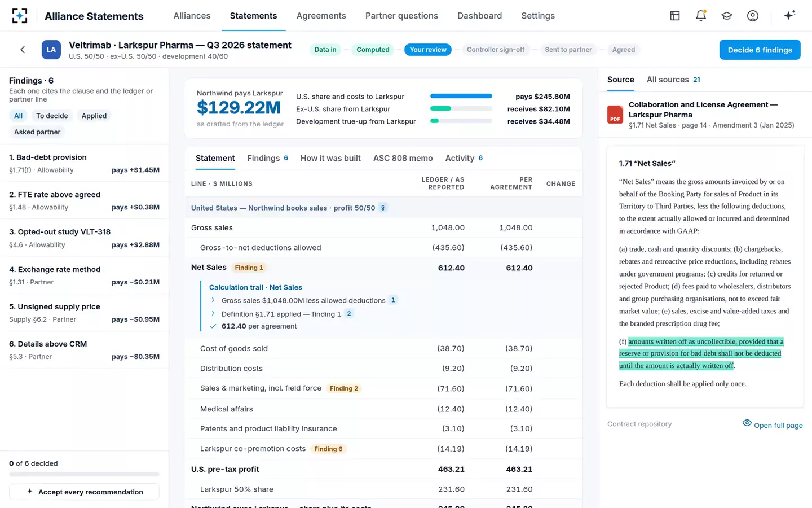Click the Decide 6 findings button
This screenshot has width=812, height=508.
coord(760,50)
